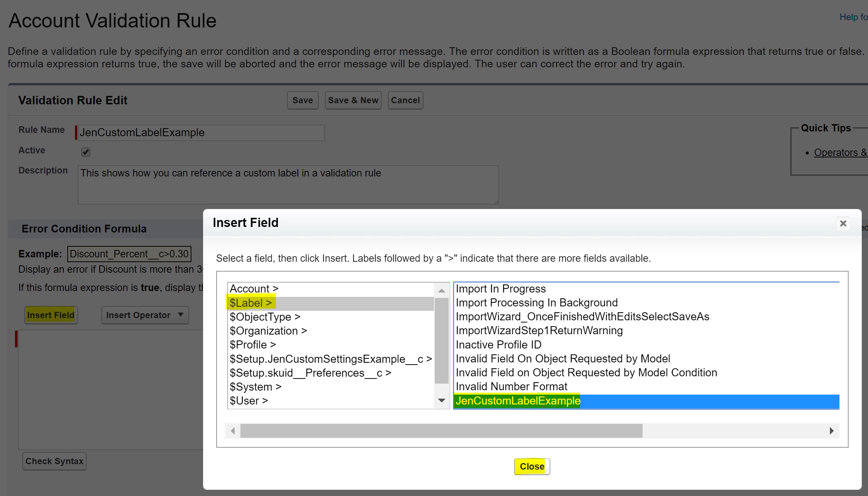Select Invalid Number Format label
This screenshot has height=496, width=868.
[x=646, y=387]
